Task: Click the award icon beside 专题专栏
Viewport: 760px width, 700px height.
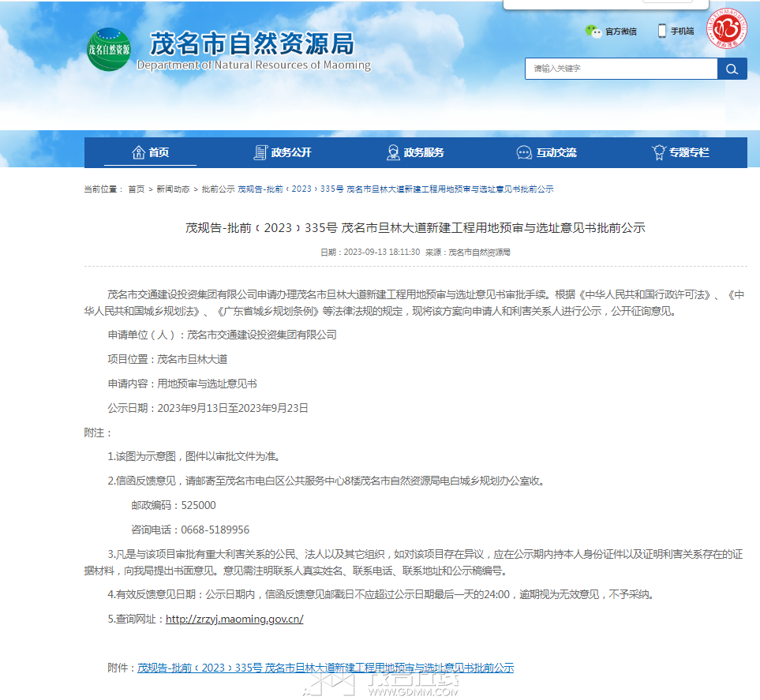Action: click(x=659, y=152)
